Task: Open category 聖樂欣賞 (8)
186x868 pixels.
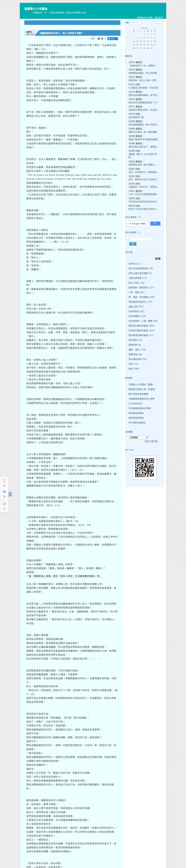Action: (x=135, y=345)
